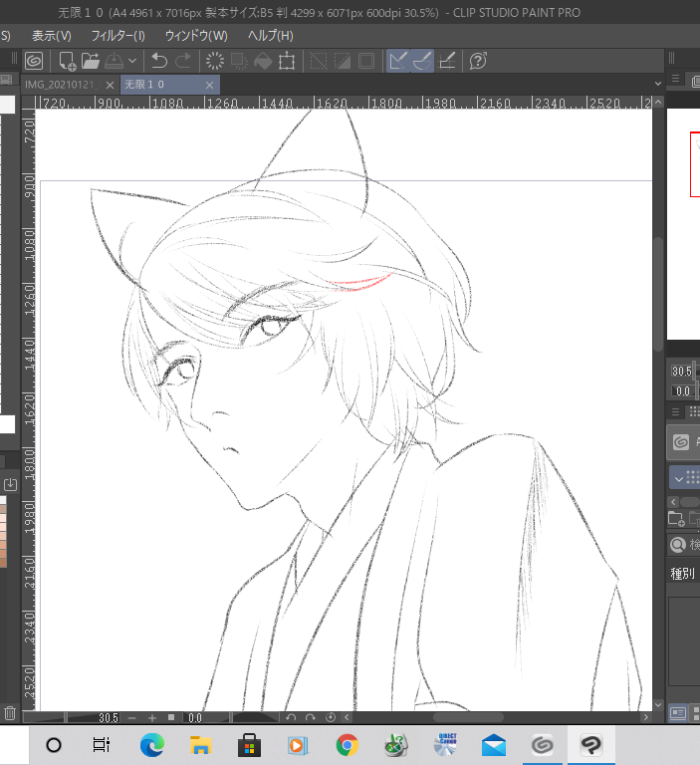Image resolution: width=700 pixels, height=765 pixels.
Task: Redo the last action
Action: click(183, 61)
